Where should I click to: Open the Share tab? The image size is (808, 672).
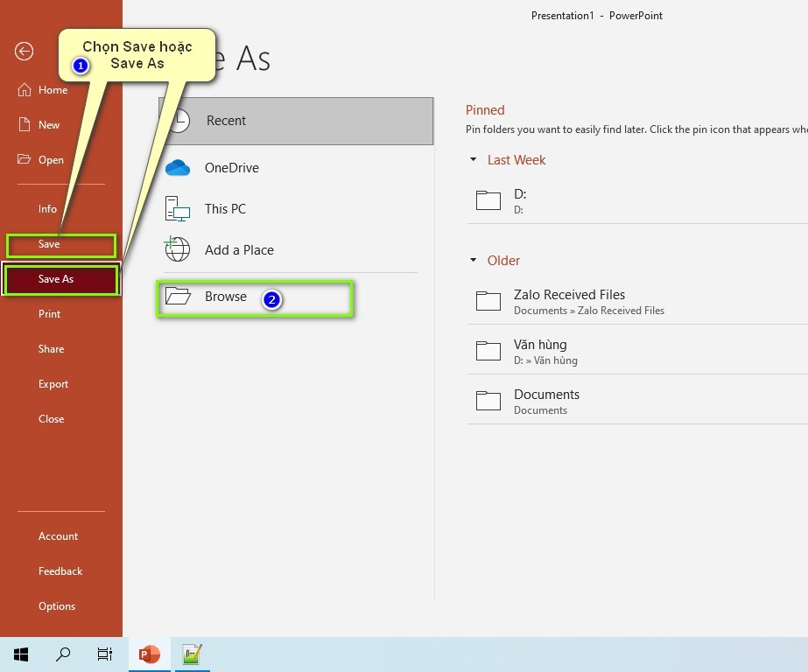coord(51,349)
